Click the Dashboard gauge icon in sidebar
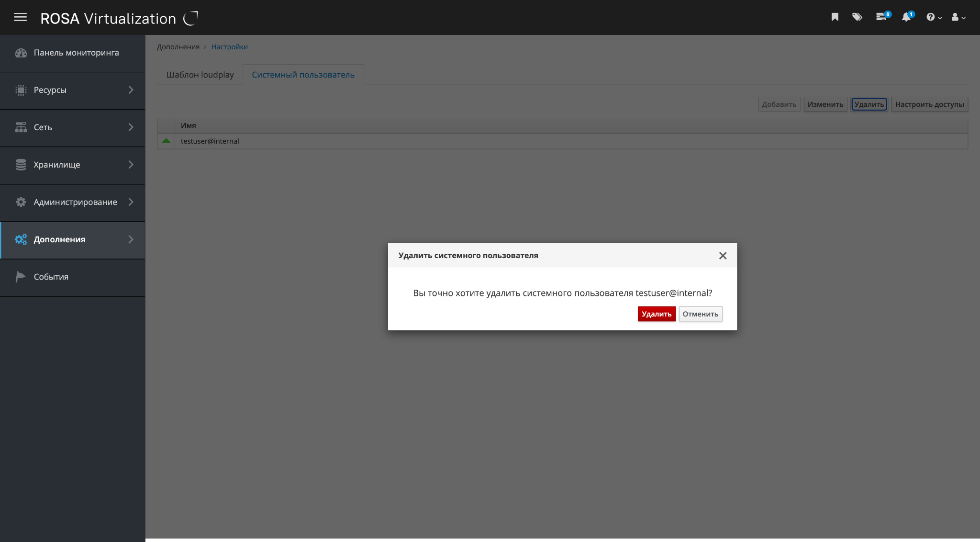Screen dimensions: 980x542 21,53
